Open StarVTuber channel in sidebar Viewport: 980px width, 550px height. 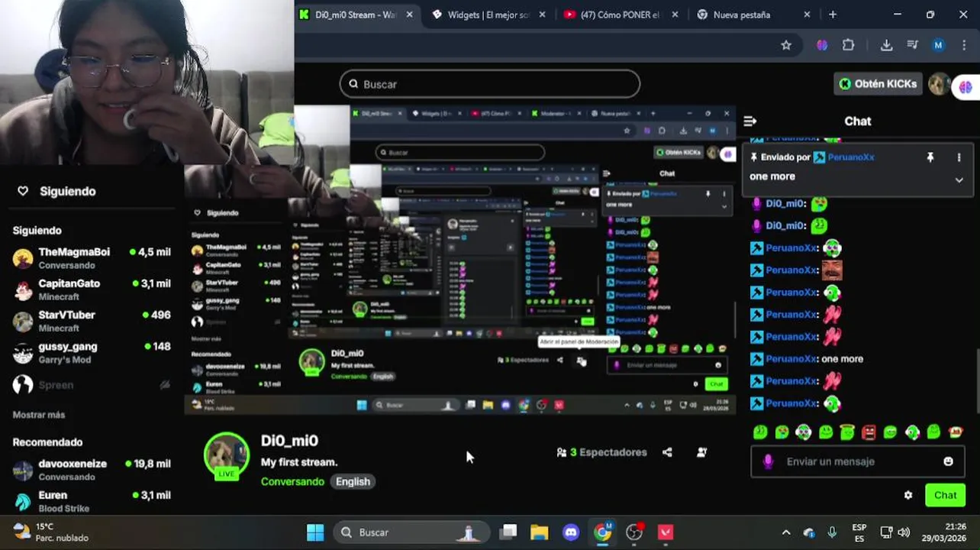[x=92, y=321]
